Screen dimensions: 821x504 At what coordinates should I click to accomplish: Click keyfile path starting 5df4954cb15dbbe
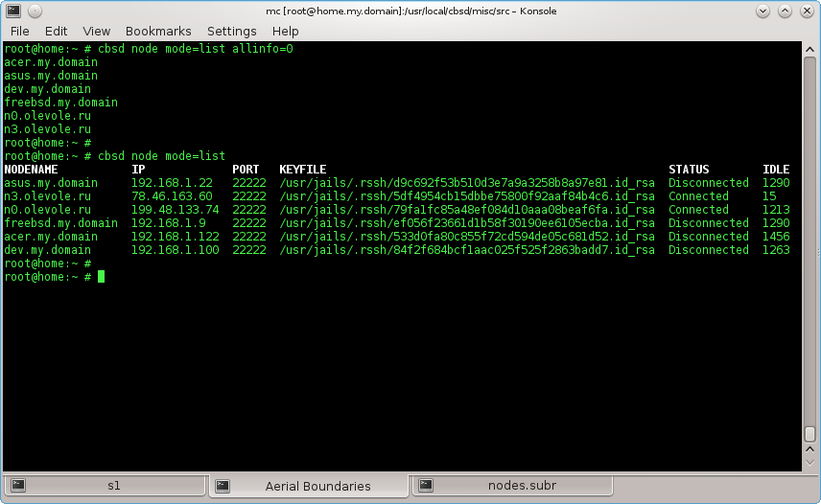[467, 196]
